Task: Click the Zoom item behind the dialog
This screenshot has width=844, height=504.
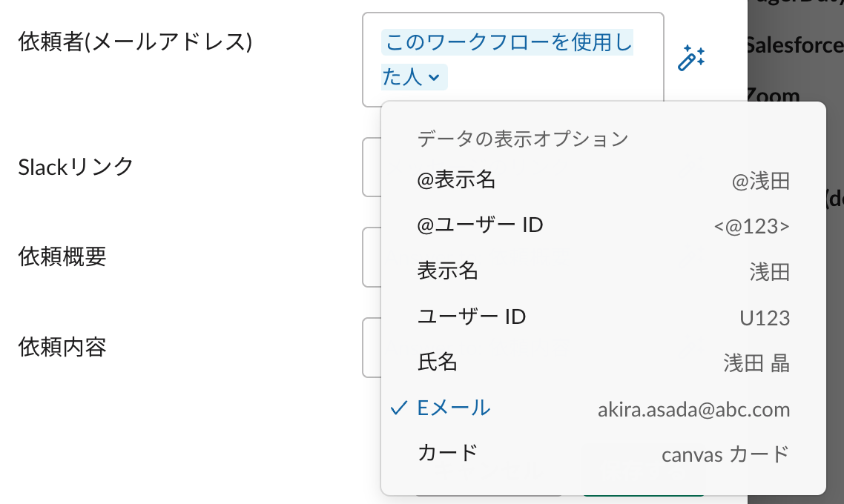Action: point(773,95)
